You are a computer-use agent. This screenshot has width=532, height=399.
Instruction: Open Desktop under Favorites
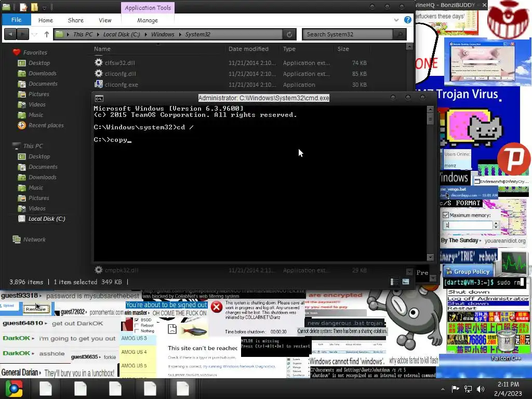[39, 63]
